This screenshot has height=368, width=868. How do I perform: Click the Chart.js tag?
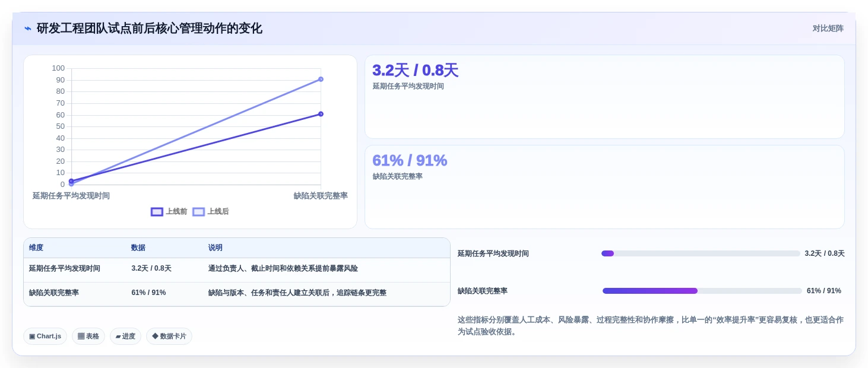click(x=45, y=336)
